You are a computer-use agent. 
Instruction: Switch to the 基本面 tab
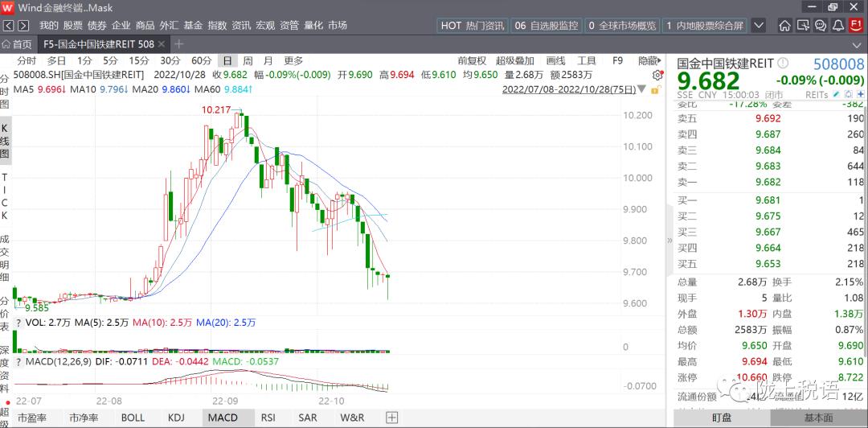818,418
